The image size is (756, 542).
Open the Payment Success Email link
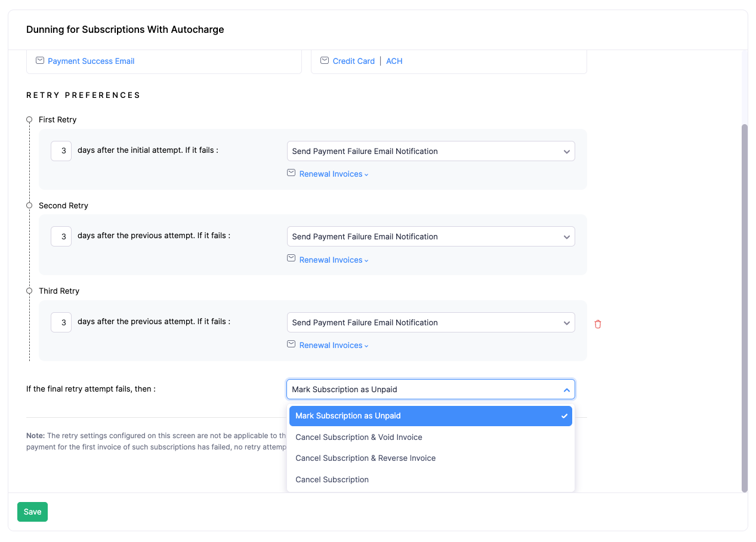coord(91,61)
